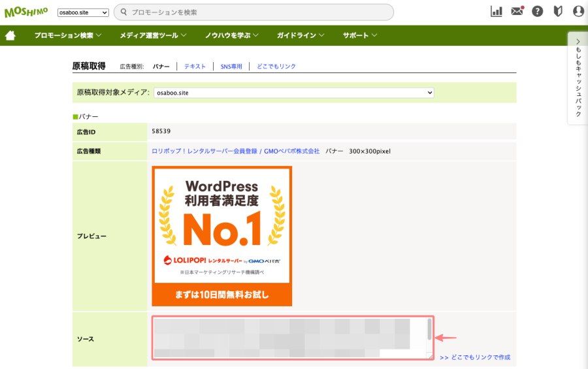Screen dimensions: 588x369
Task: Open the bar chart reports icon
Action: coord(496,12)
